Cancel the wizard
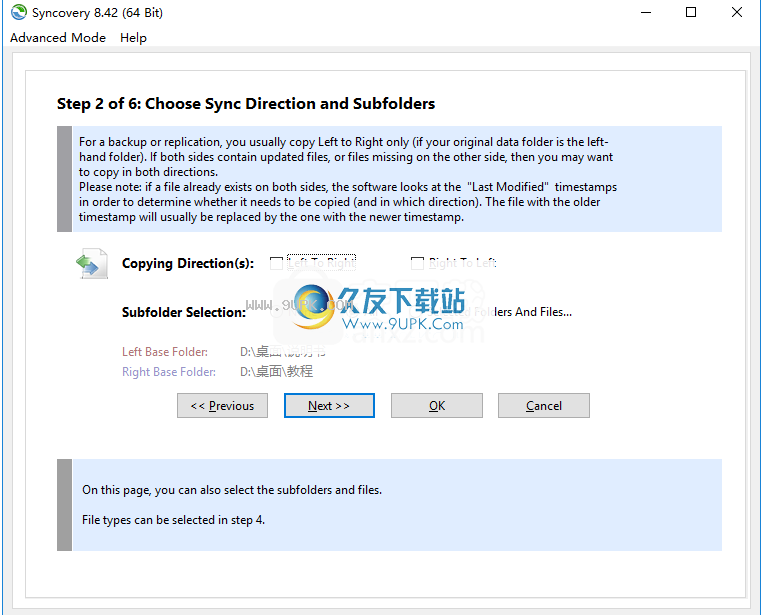Image resolution: width=764 pixels, height=615 pixels. coord(544,405)
